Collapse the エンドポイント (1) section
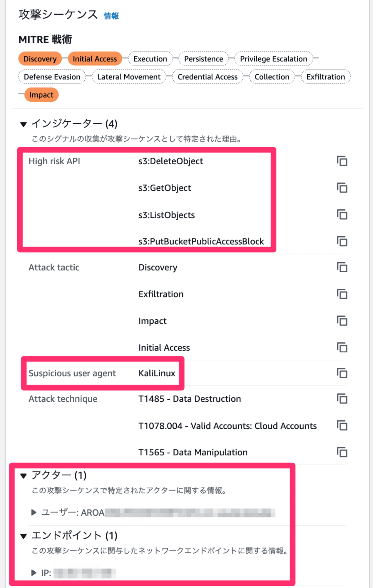This screenshot has width=373, height=588. (x=24, y=536)
